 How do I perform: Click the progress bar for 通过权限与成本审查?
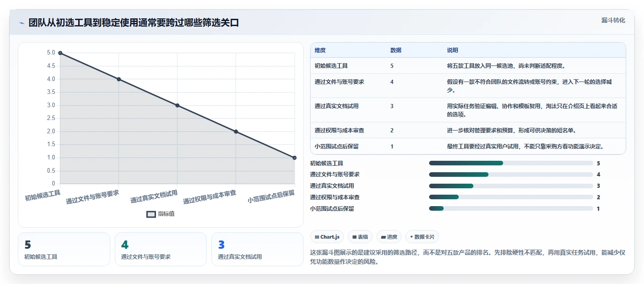tap(511, 197)
